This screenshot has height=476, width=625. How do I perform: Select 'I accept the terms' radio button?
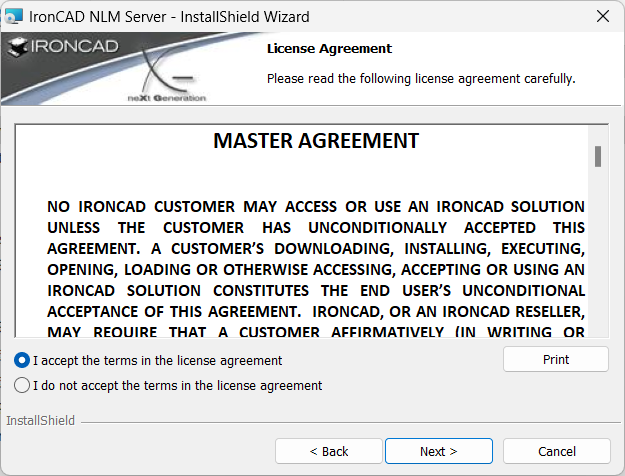[22, 360]
